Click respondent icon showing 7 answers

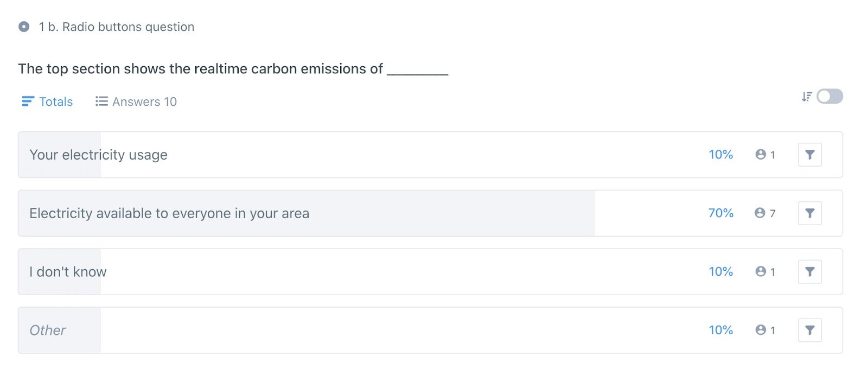(x=759, y=213)
